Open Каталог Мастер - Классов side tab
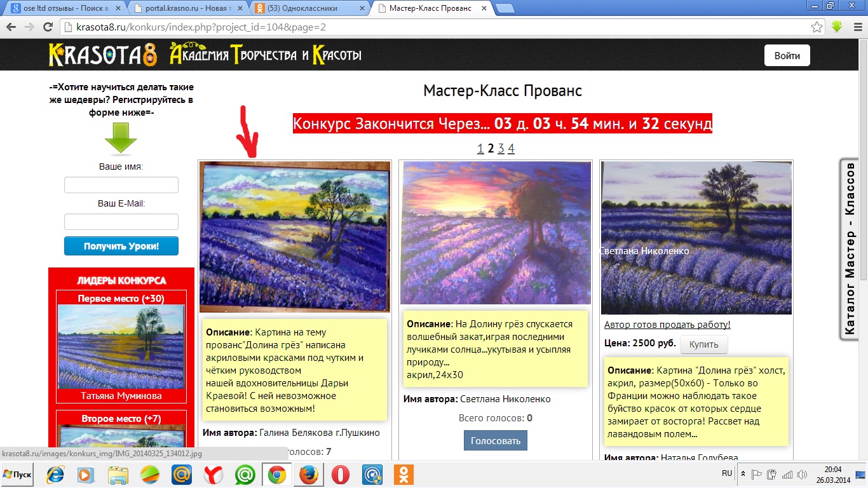The image size is (868, 488). pyautogui.click(x=850, y=248)
